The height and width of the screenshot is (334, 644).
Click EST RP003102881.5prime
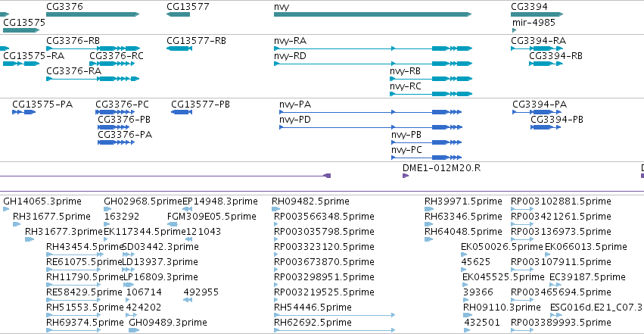522,209
